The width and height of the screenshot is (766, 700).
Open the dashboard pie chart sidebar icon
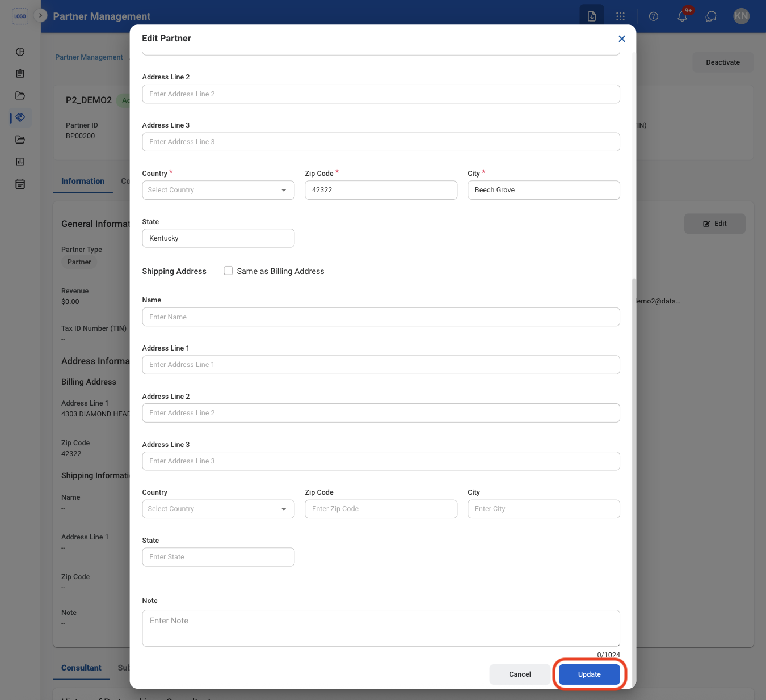point(20,52)
